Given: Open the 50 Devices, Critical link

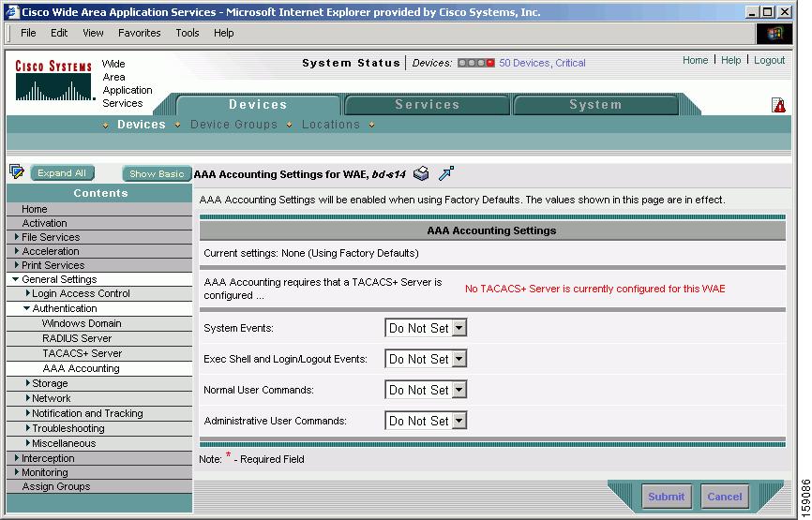Looking at the screenshot, I should (x=542, y=63).
